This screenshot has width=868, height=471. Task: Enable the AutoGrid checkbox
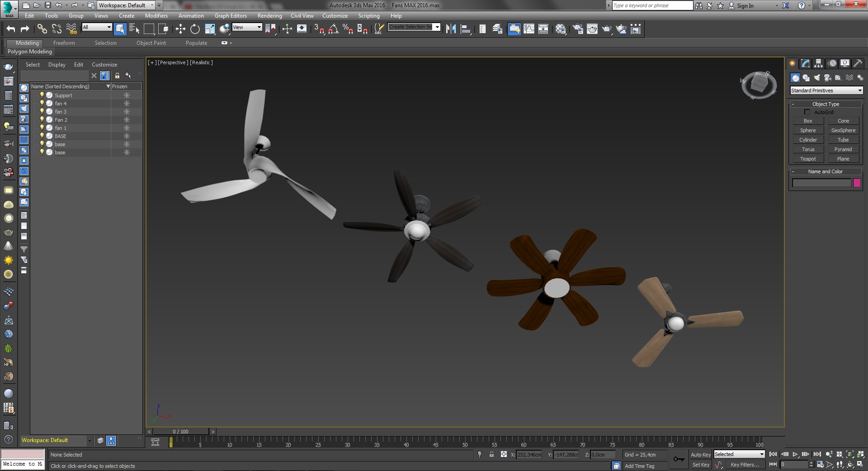click(x=807, y=112)
